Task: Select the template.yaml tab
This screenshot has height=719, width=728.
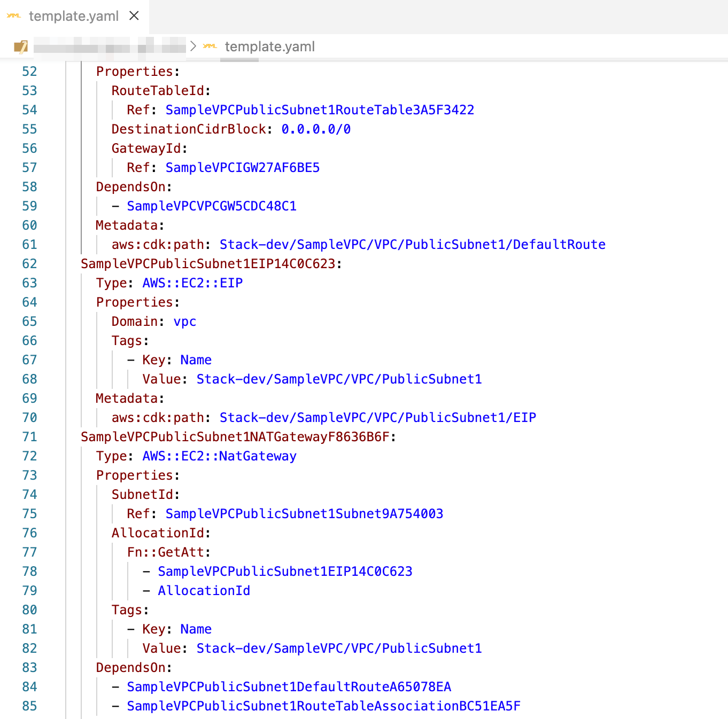Action: (x=74, y=16)
